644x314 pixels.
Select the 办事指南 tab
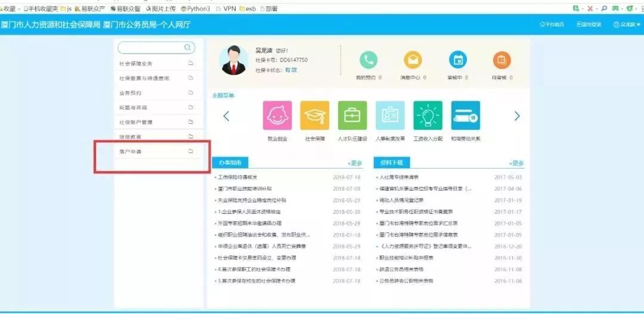[x=230, y=163]
